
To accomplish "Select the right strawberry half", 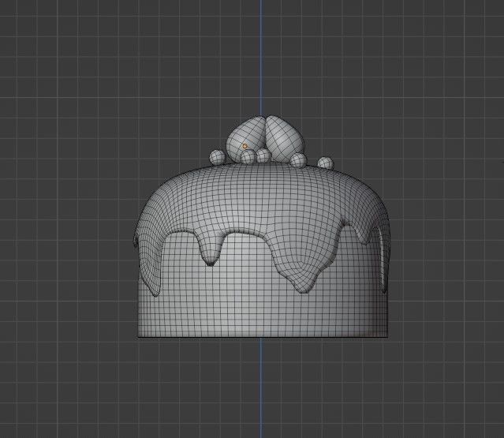I will [285, 138].
